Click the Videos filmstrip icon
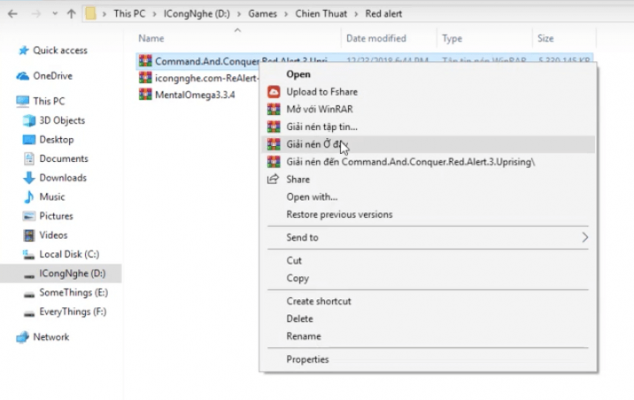 29,235
